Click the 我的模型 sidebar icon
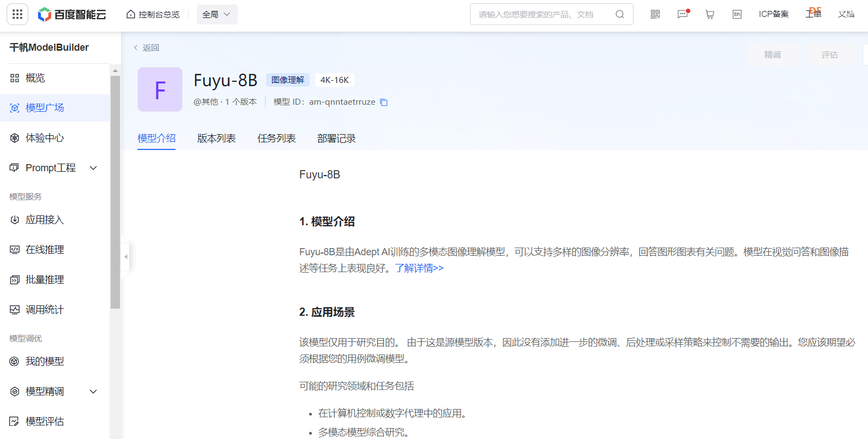Screen dimensions: 868x439 click(x=15, y=362)
